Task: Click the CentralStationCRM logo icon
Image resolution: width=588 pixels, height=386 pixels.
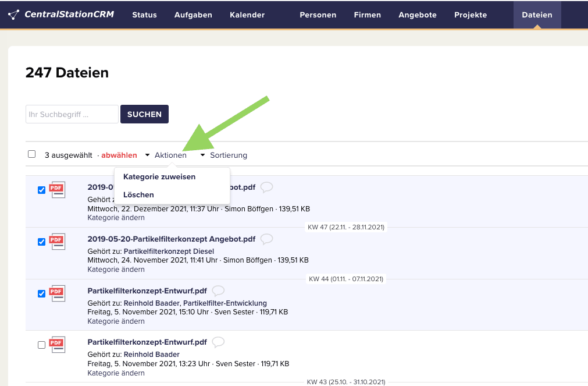Action: [x=14, y=15]
